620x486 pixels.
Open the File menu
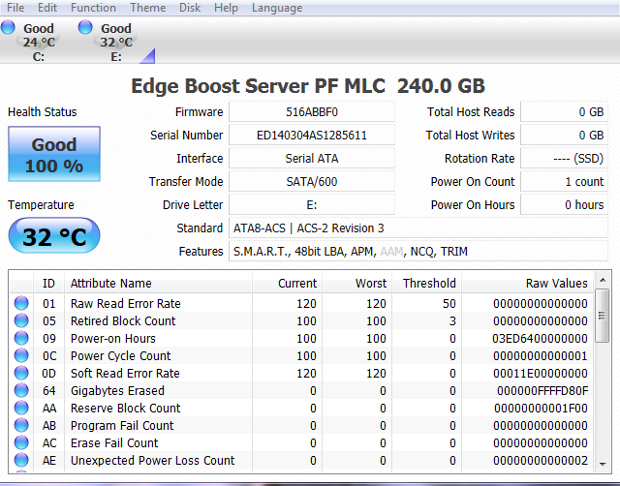coord(15,8)
